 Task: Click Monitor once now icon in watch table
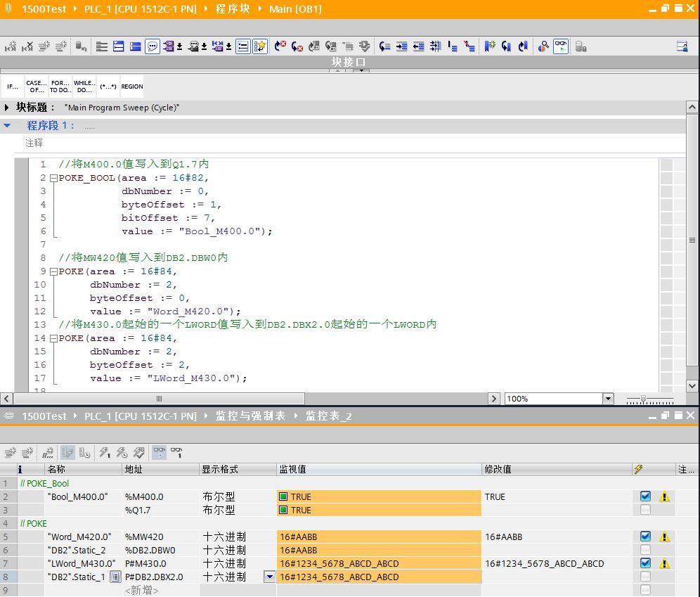coord(176,452)
